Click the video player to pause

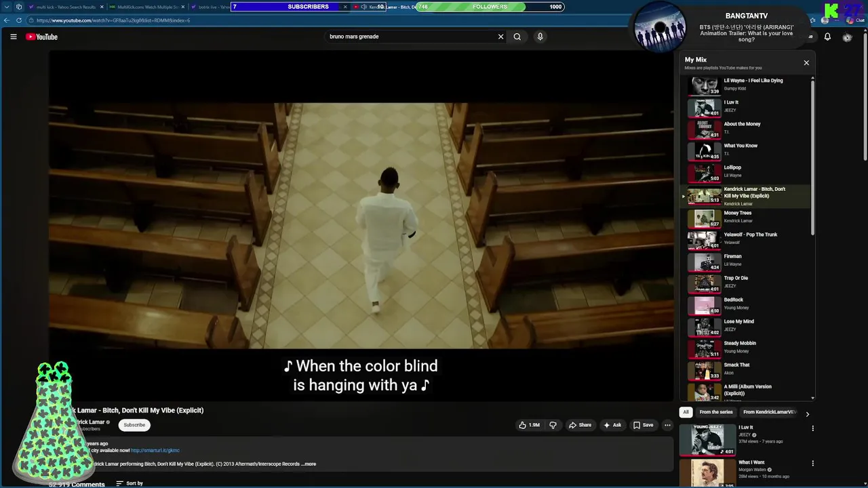(361, 225)
